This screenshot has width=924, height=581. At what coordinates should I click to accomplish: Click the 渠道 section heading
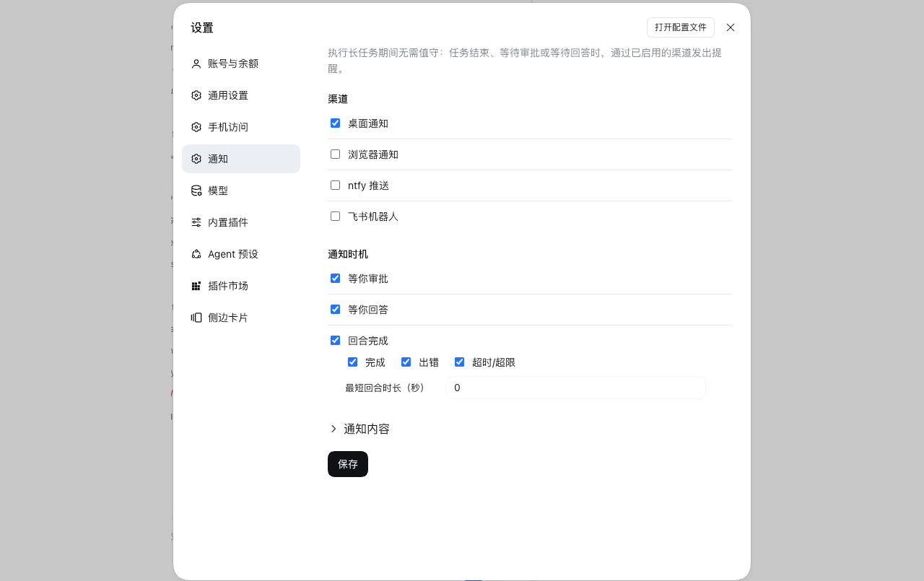pos(338,99)
